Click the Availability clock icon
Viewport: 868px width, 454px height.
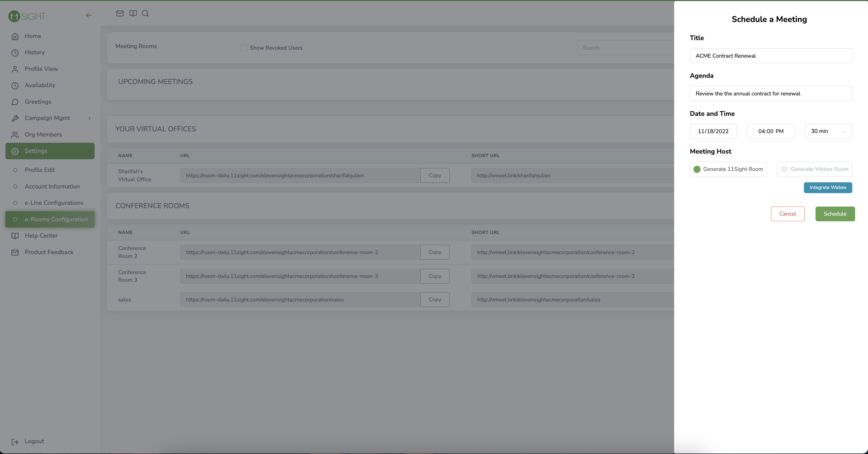tap(15, 86)
